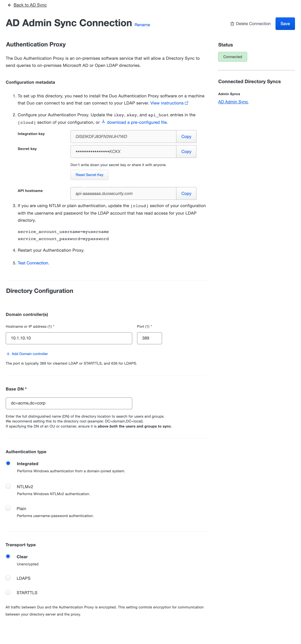
Task: Click the external link icon after View instructions
Action: pyautogui.click(x=186, y=103)
